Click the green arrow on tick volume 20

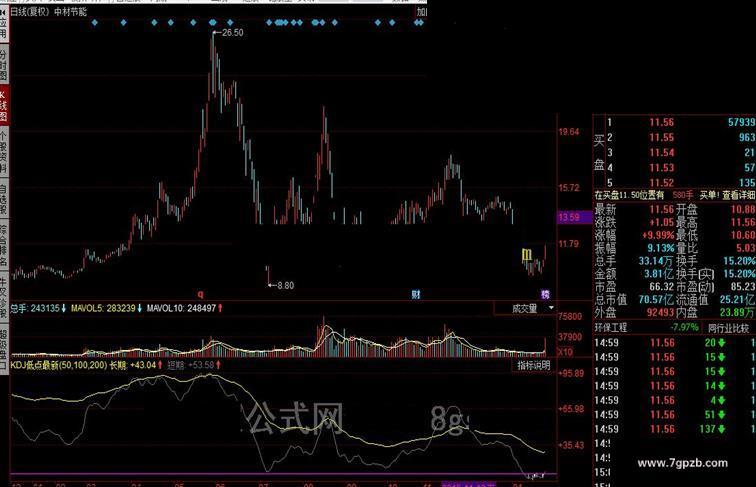[721, 343]
